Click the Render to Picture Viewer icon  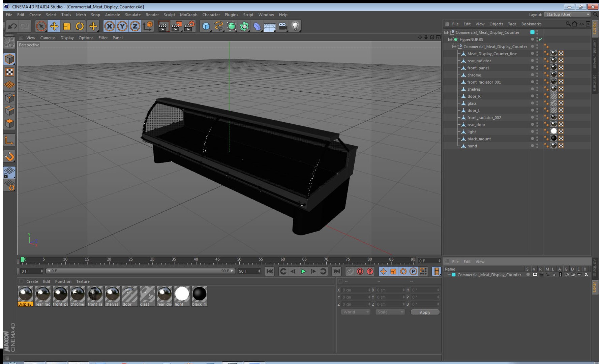[x=176, y=26]
